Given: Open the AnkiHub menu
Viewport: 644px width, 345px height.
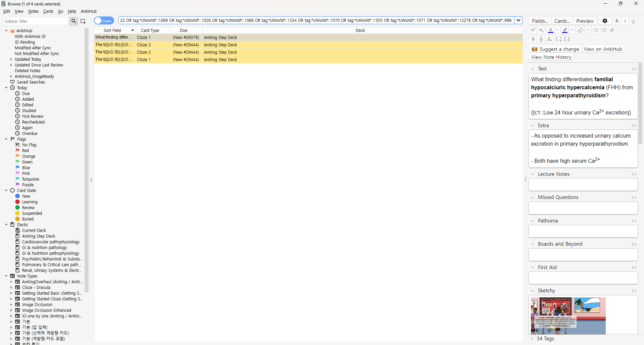Looking at the screenshot, I should [x=89, y=11].
